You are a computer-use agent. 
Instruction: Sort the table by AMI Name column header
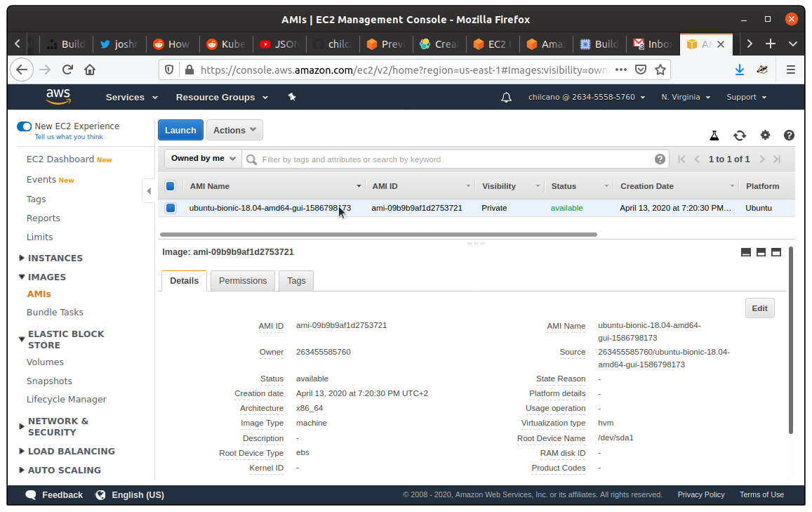(274, 186)
